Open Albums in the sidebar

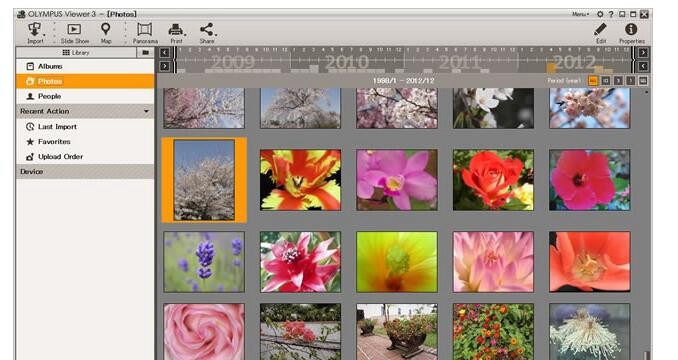click(85, 66)
